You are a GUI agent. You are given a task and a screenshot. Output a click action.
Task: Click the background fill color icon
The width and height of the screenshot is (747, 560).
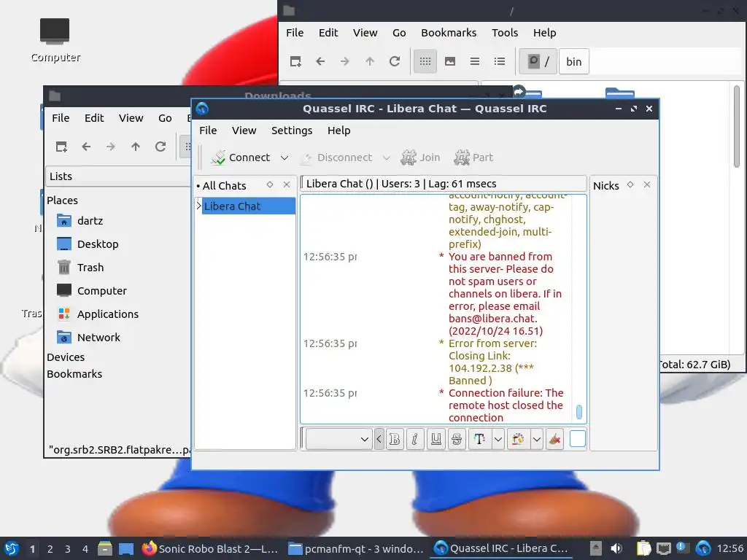tap(519, 439)
